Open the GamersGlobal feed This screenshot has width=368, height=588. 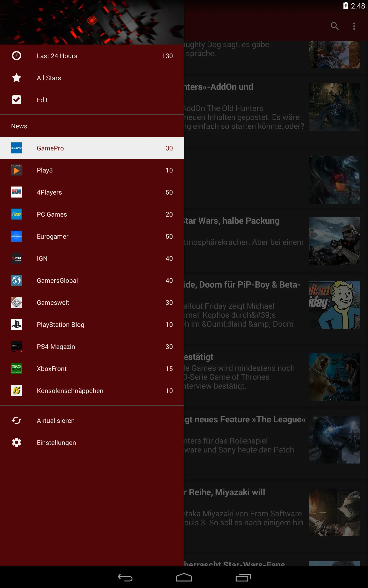pos(92,280)
